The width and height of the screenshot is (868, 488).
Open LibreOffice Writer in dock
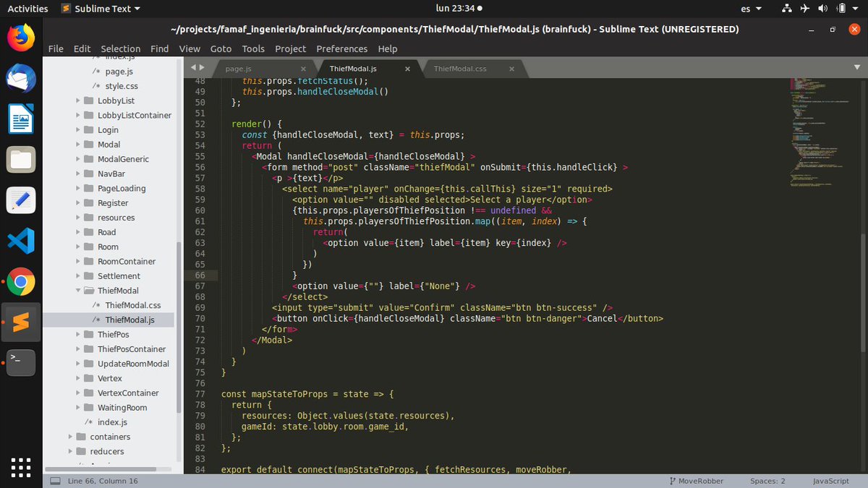21,119
